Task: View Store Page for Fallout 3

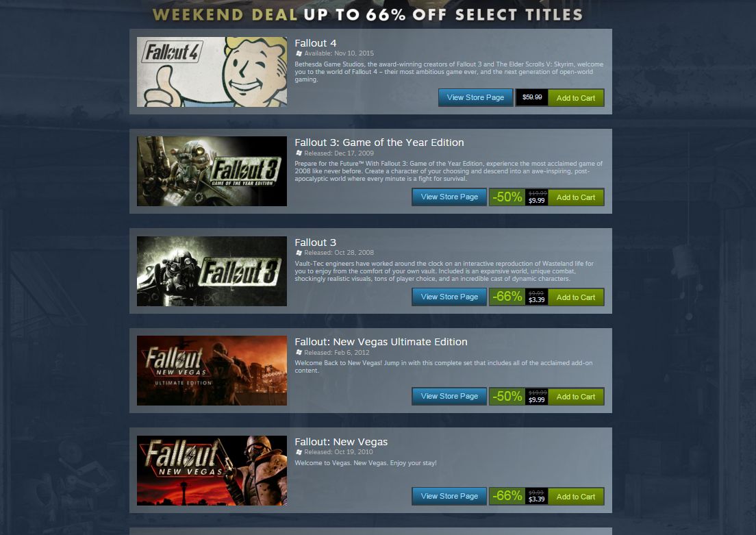Action: 449,297
